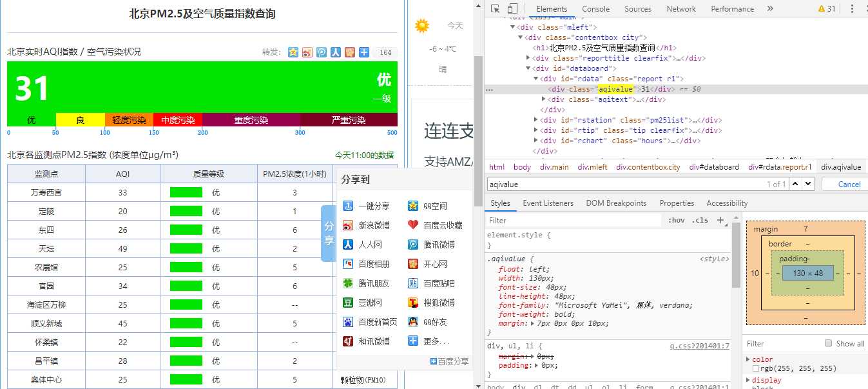Click the yellow 良 AQI scale segment
This screenshot has width=868, height=389.
tap(80, 120)
